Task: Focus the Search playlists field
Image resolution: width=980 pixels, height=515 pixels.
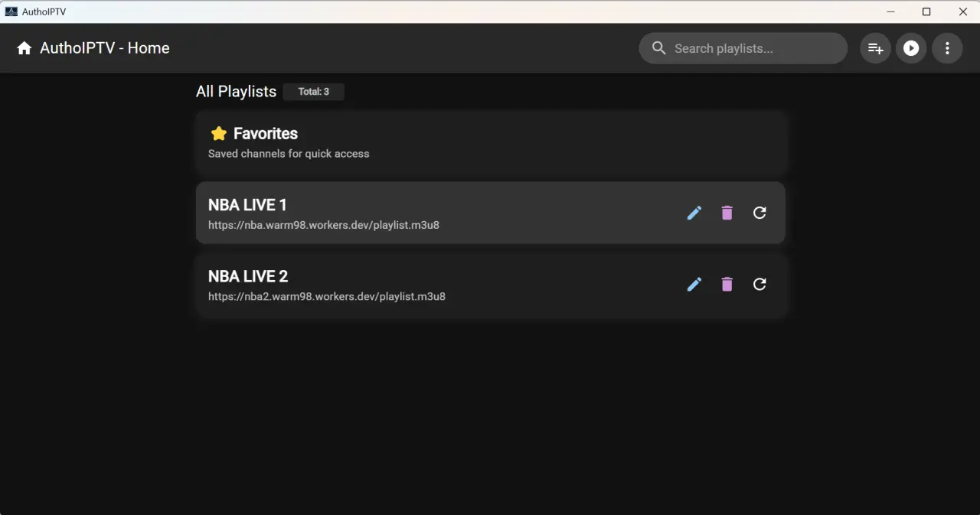Action: [x=743, y=48]
